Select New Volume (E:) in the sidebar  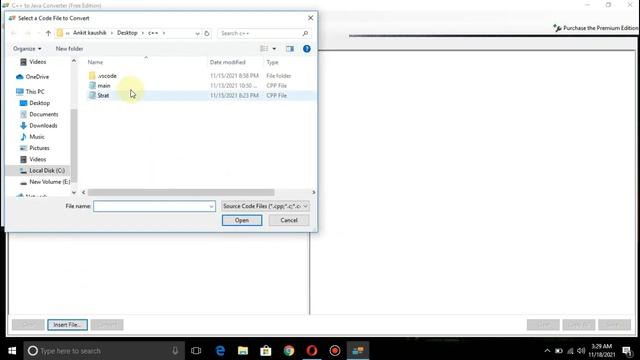tap(49, 182)
